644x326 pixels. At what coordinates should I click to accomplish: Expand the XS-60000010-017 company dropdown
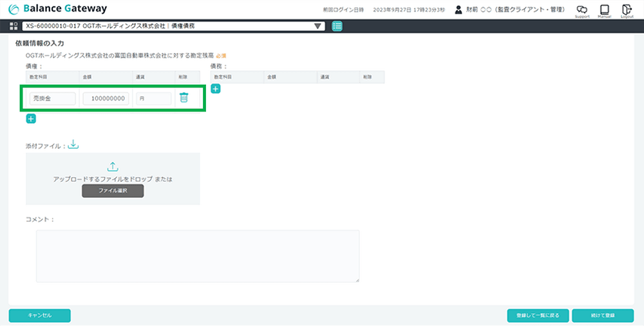coord(317,26)
